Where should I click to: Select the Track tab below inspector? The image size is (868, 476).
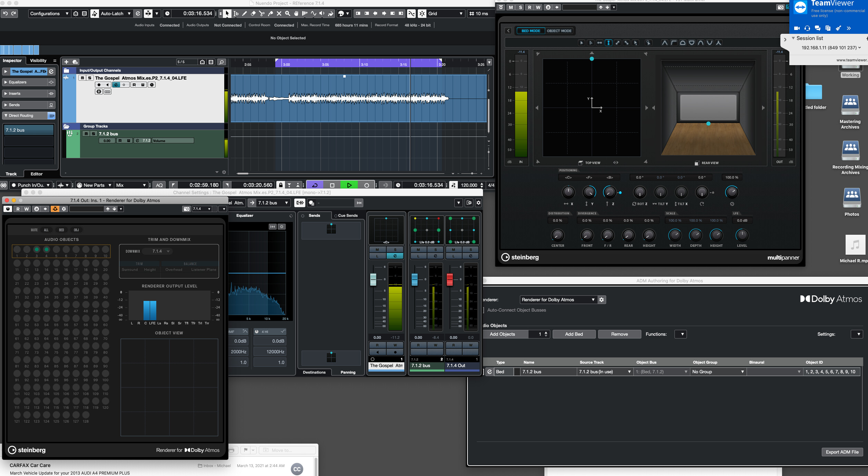11,174
